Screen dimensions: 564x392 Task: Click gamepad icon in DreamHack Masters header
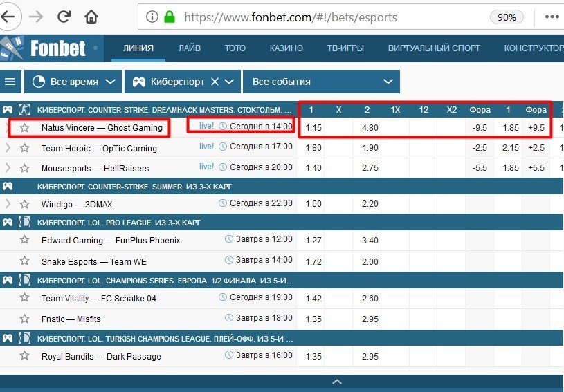(8, 110)
